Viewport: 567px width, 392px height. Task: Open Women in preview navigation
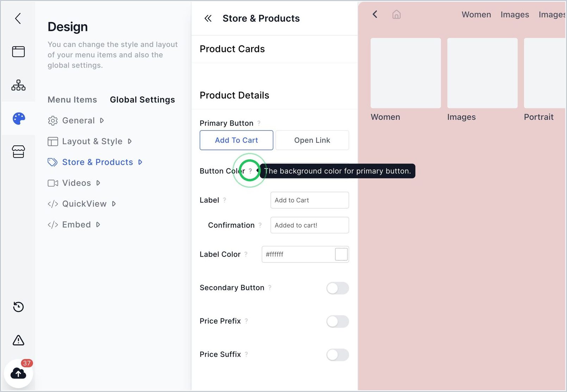pyautogui.click(x=476, y=14)
